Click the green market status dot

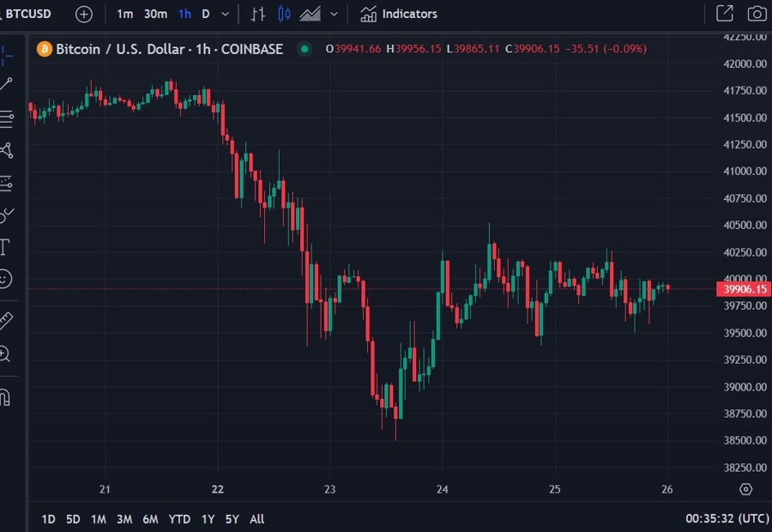(305, 49)
